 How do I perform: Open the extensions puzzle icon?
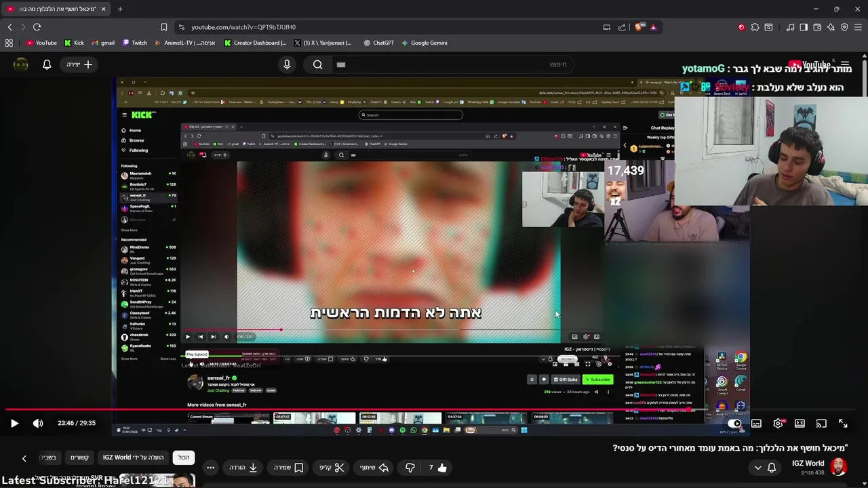point(755,27)
